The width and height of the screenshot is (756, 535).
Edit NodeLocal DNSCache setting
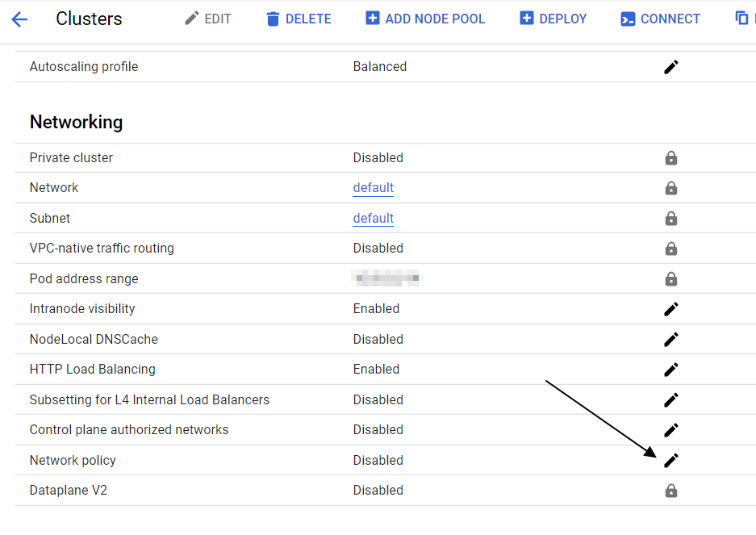click(x=671, y=339)
